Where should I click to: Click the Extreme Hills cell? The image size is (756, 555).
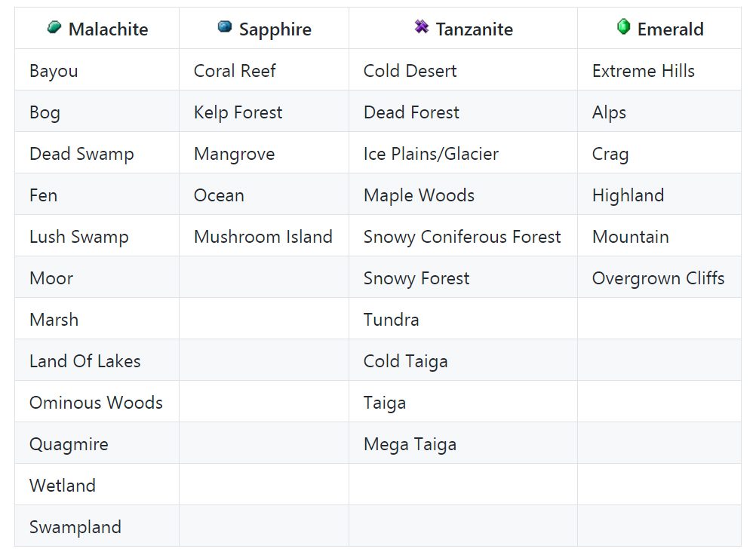(x=659, y=70)
